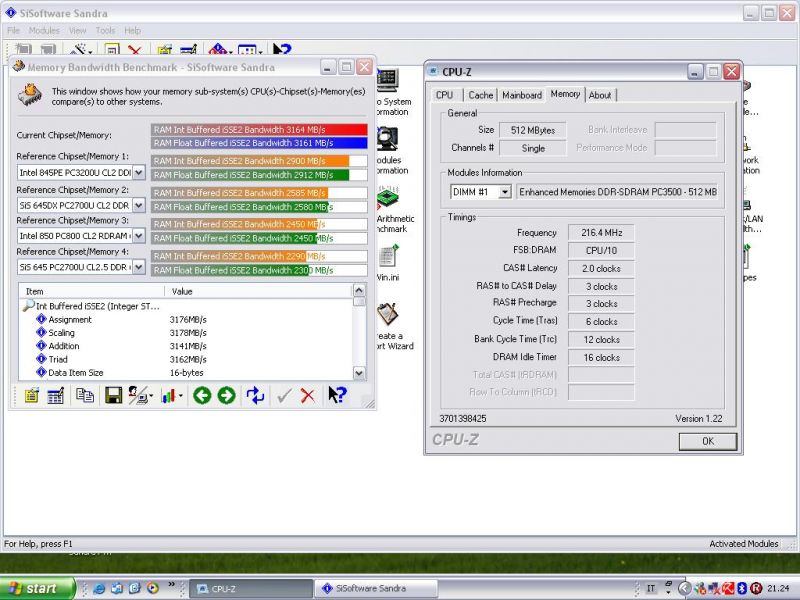This screenshot has height=600, width=800.
Task: Click the blue RAM Float Buffered 3161 MB/s bar
Action: (259, 143)
